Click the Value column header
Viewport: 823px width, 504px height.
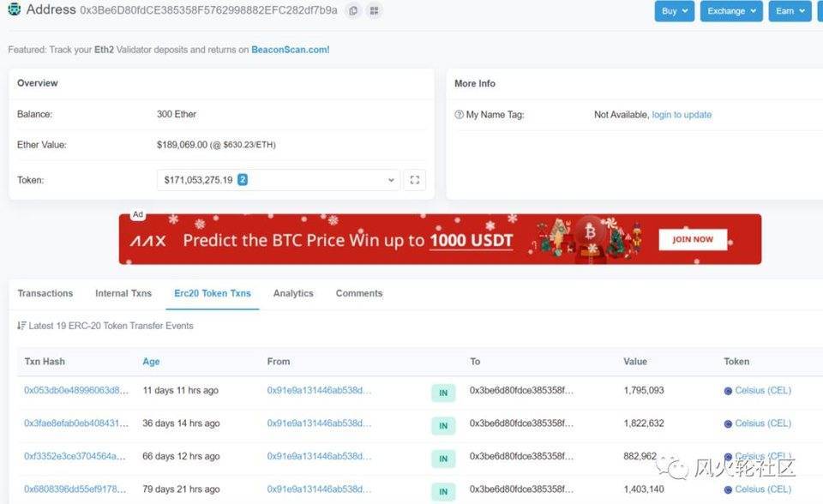click(635, 362)
